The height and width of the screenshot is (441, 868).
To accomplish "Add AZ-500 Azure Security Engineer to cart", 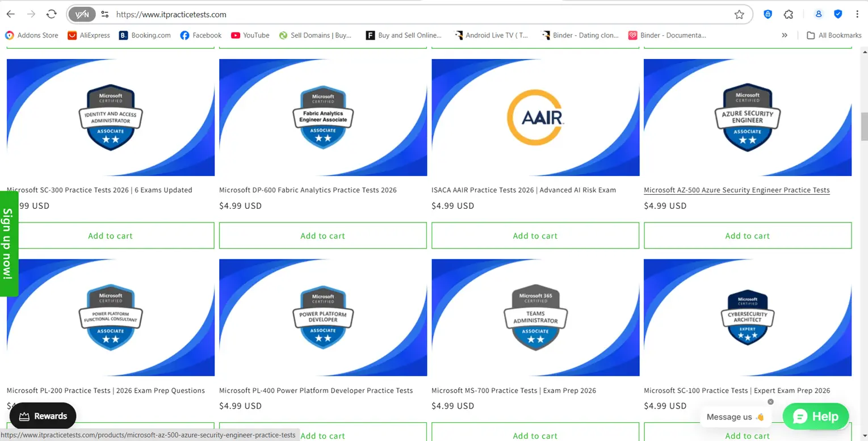I will [748, 236].
